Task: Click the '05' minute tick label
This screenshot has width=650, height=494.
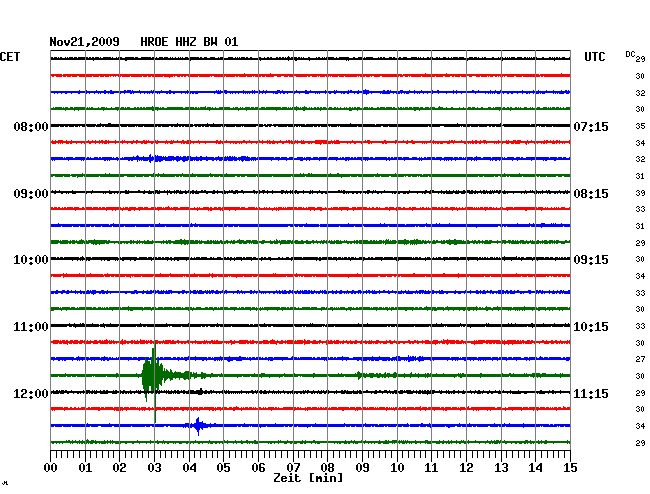Action: [223, 468]
